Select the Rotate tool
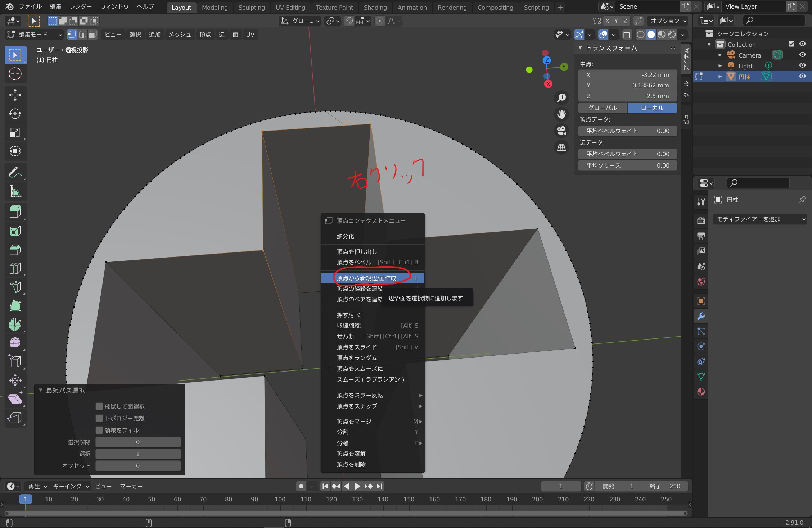812x528 pixels. 15,114
